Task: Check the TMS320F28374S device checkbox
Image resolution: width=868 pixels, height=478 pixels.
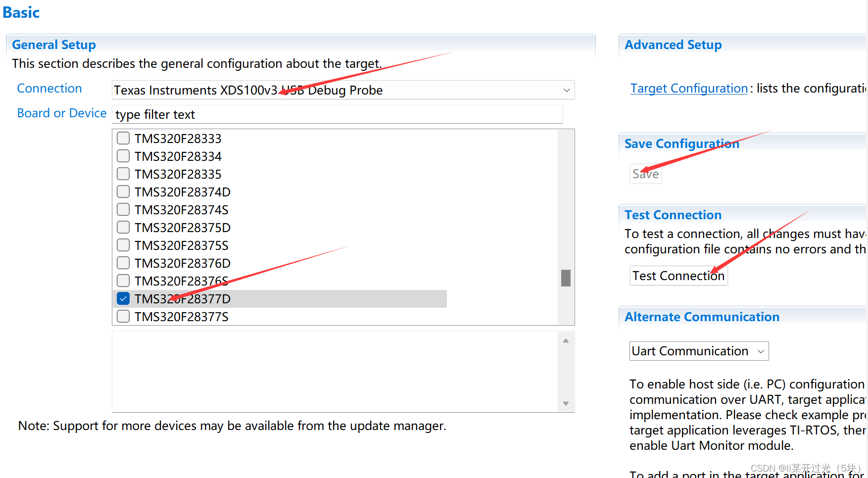Action: pyautogui.click(x=123, y=209)
